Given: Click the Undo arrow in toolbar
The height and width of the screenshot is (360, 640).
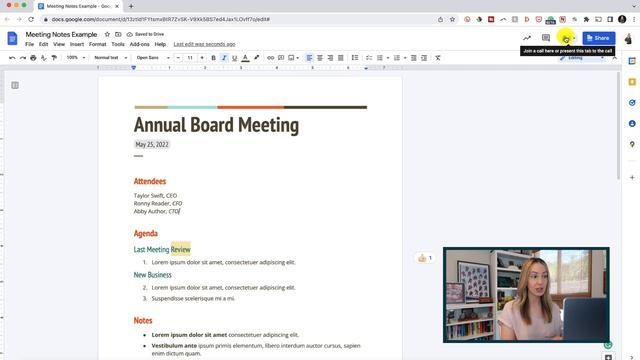Looking at the screenshot, I should click(12, 58).
